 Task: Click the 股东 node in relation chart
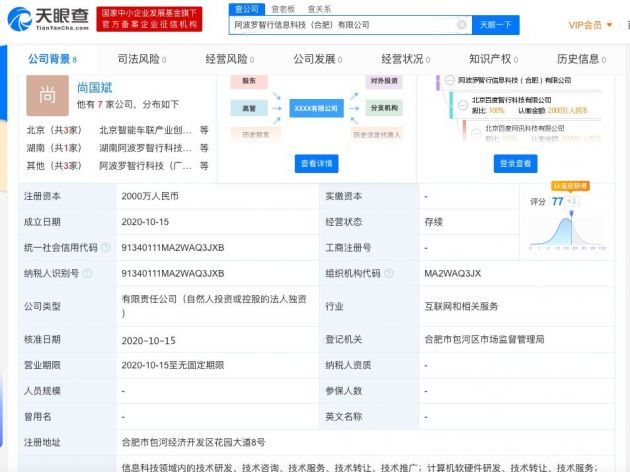pos(249,81)
